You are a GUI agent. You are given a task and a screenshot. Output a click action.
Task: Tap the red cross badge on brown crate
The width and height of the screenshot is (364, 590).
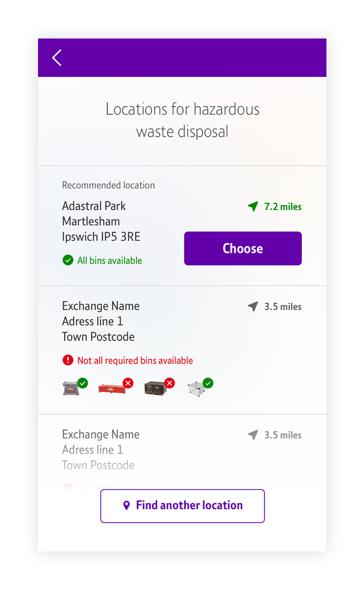[170, 383]
